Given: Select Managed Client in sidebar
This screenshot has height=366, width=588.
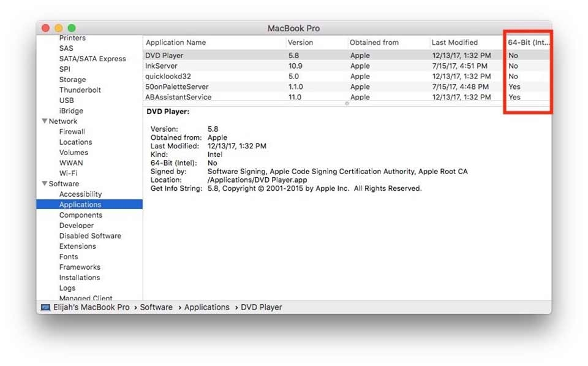Looking at the screenshot, I should [86, 298].
